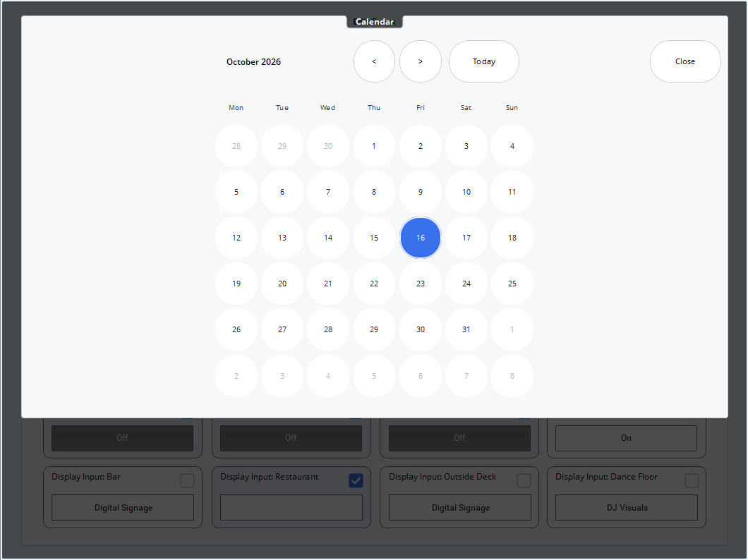Image resolution: width=748 pixels, height=560 pixels.
Task: Open the Outside Deck display input dropdown
Action: (x=460, y=508)
